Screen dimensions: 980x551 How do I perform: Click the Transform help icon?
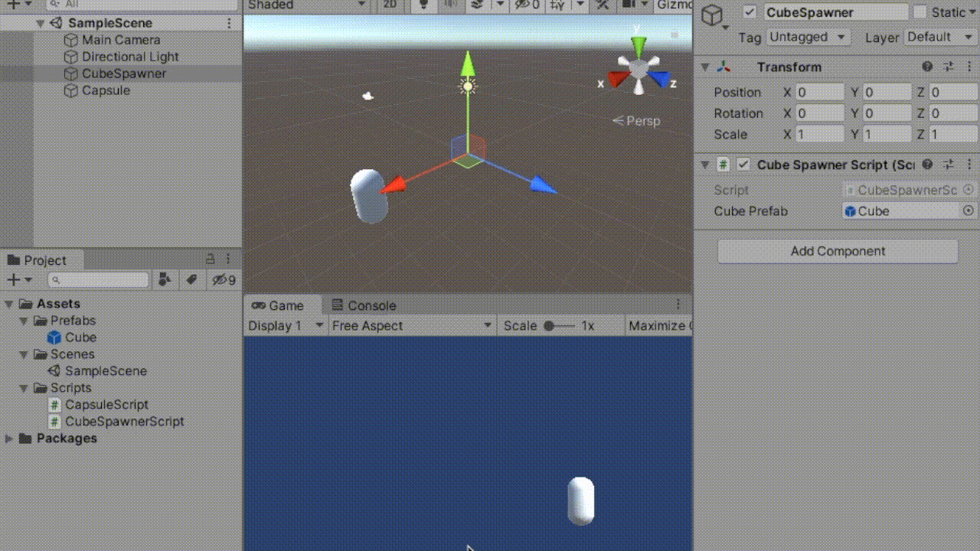click(x=927, y=67)
